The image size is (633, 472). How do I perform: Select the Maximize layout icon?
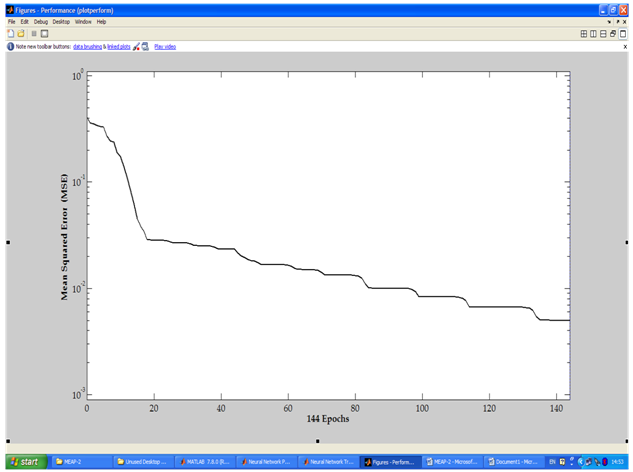622,33
